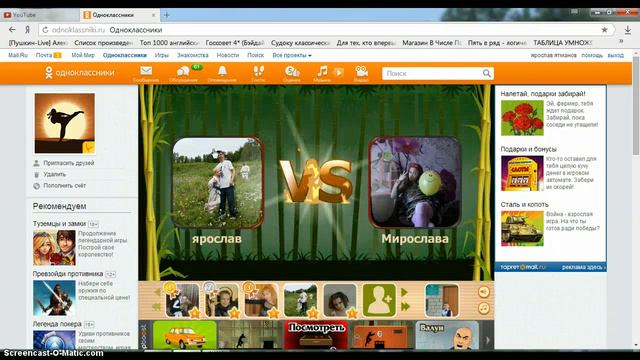Open Почта in top portal bar
The height and width of the screenshot is (360, 640).
44,55
